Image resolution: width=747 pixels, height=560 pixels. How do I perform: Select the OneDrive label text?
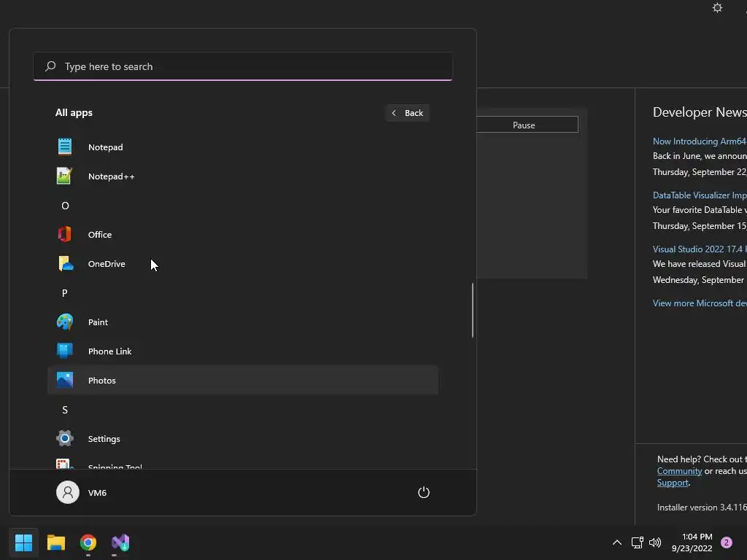click(x=107, y=263)
